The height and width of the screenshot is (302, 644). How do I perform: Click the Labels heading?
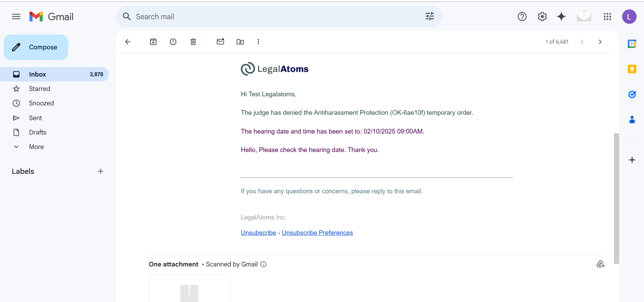coord(23,171)
